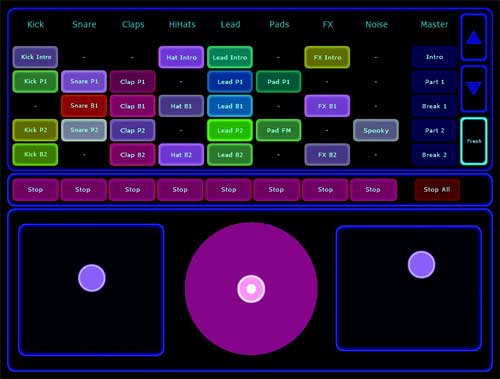The width and height of the screenshot is (500, 379).
Task: Trigger the bright green Lead P2 clip
Action: [230, 130]
